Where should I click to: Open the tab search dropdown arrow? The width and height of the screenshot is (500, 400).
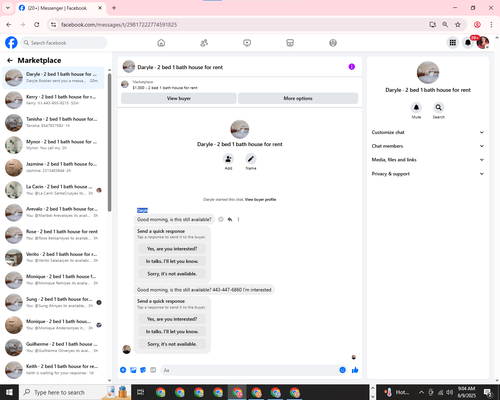coord(8,8)
